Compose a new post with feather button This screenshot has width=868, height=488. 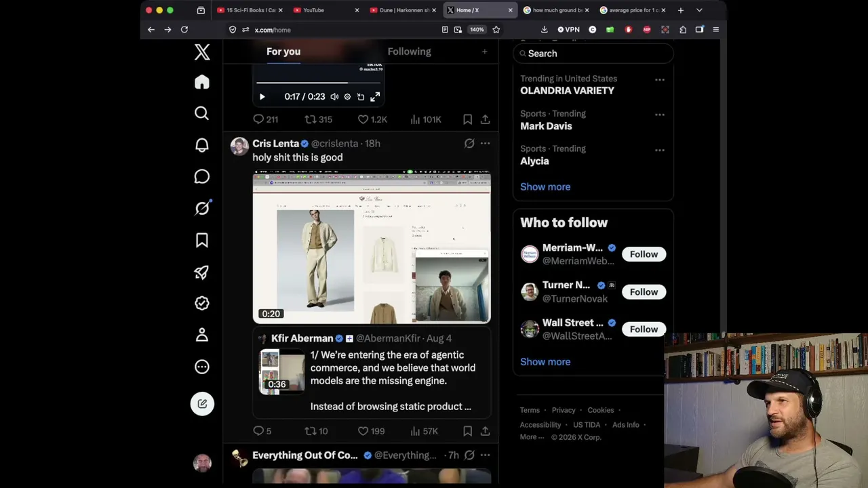[x=202, y=404]
